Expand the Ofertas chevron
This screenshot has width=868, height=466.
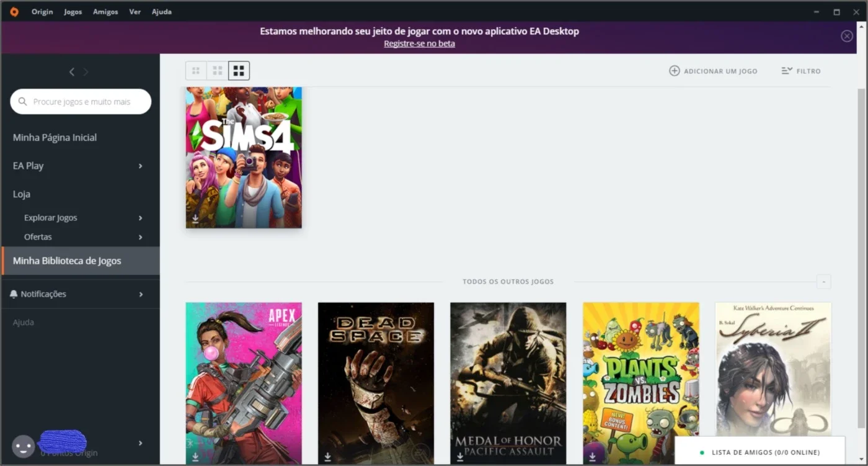141,237
